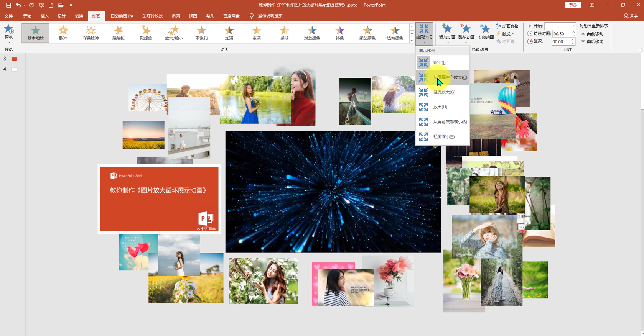Open the 开始 start timing dropdown

pos(574,26)
